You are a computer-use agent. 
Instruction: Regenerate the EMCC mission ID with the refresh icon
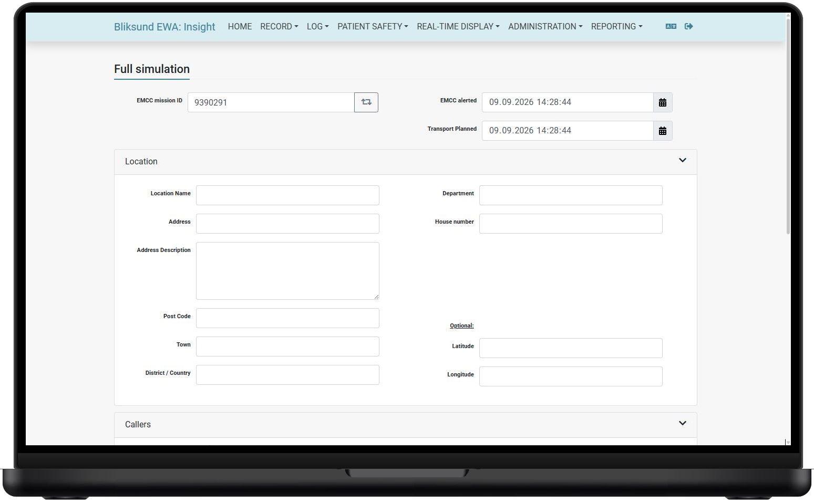tap(366, 102)
